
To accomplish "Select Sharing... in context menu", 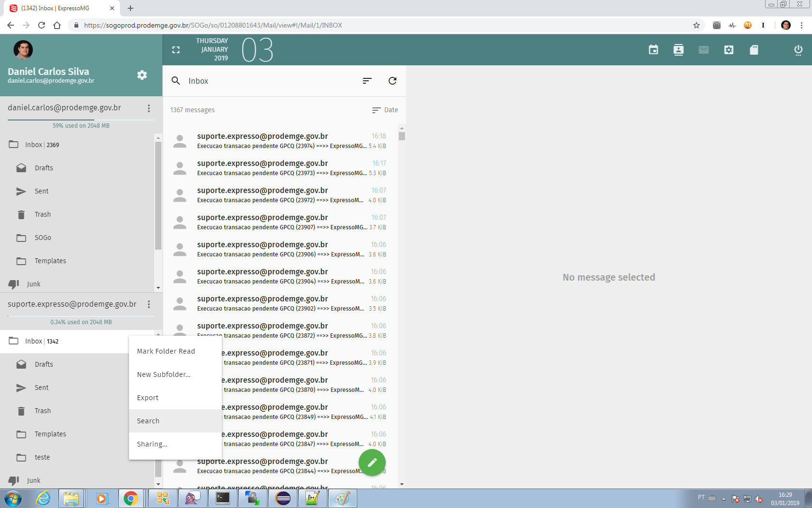I will 152,444.
